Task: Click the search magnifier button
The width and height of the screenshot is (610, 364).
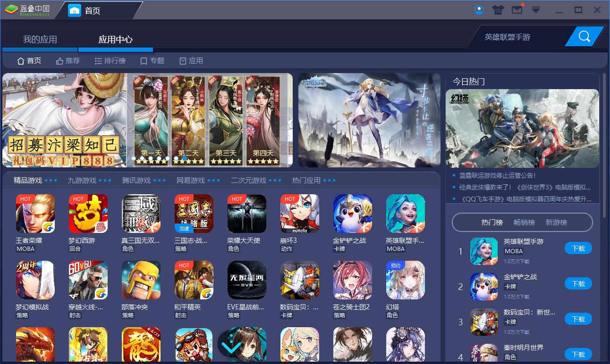Action: pos(584,36)
